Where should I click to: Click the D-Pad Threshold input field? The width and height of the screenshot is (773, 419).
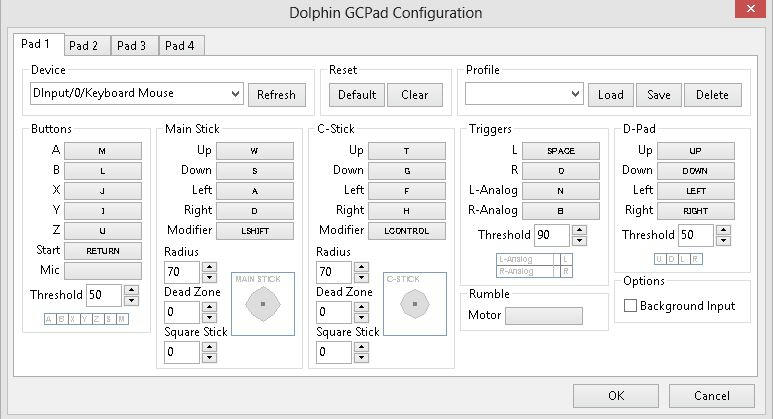pos(696,235)
